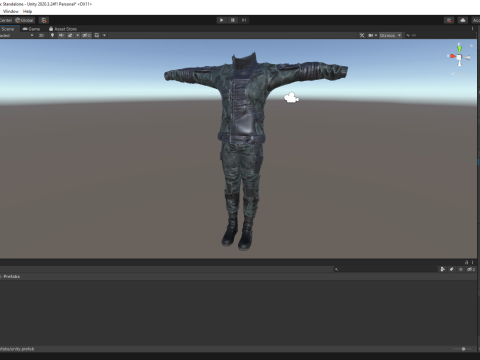Toggle the grid snapping icon in toolbar
This screenshot has height=360, width=480.
(44, 20)
